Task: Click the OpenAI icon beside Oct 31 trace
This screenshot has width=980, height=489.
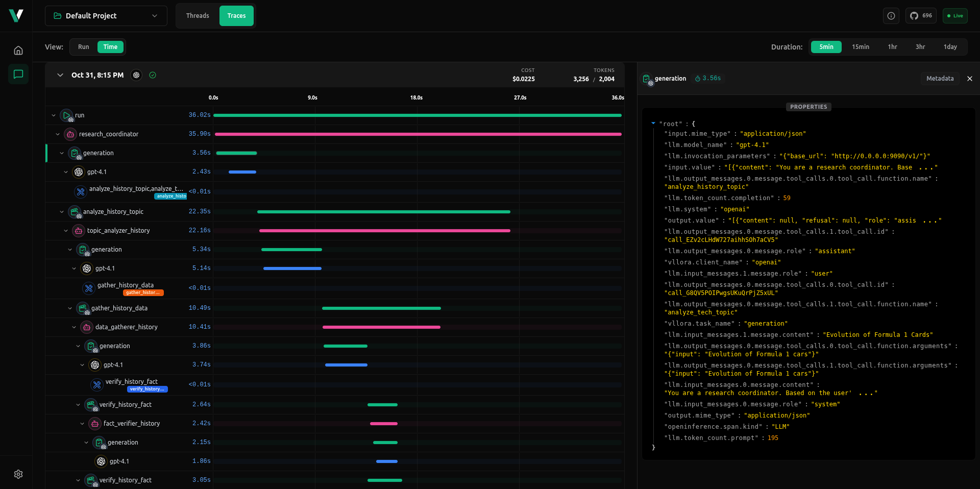Action: pos(136,75)
